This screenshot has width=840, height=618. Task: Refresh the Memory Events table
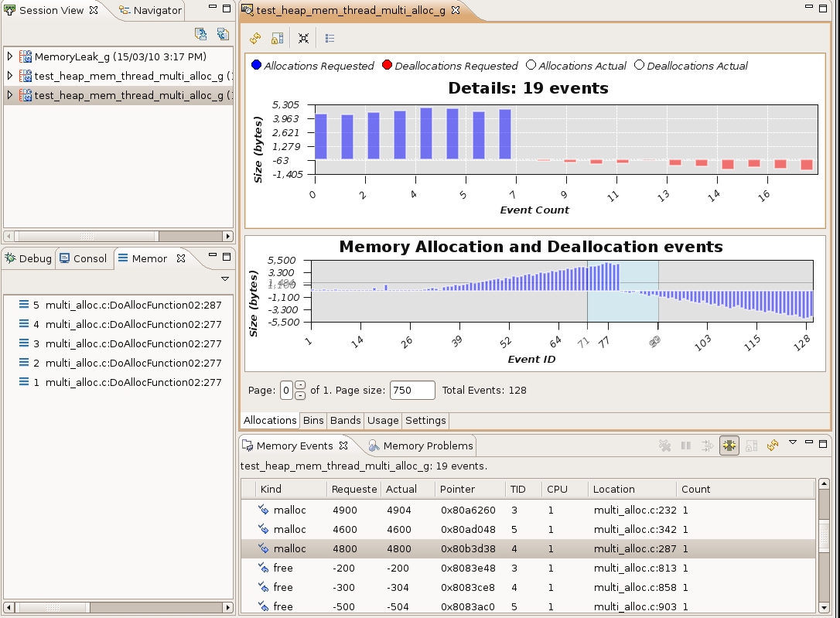coord(772,446)
